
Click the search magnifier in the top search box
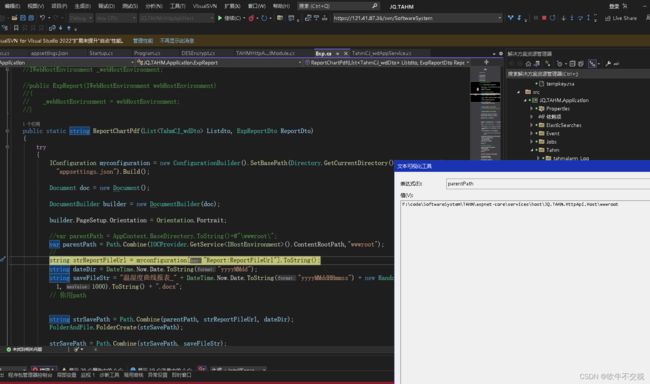pyautogui.click(x=375, y=6)
